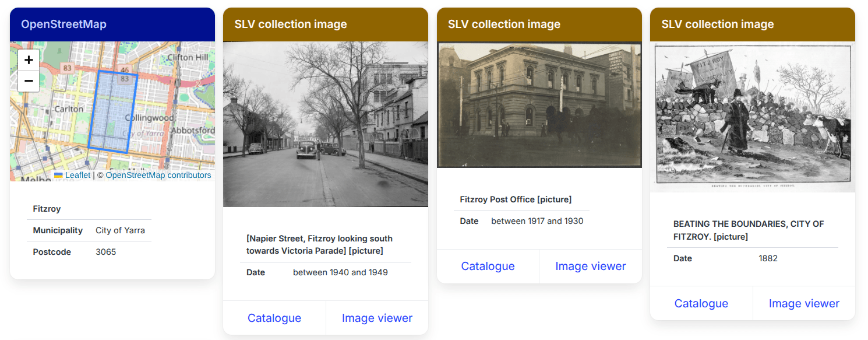Click the City of Yarra municipality value
868x340 pixels.
121,230
